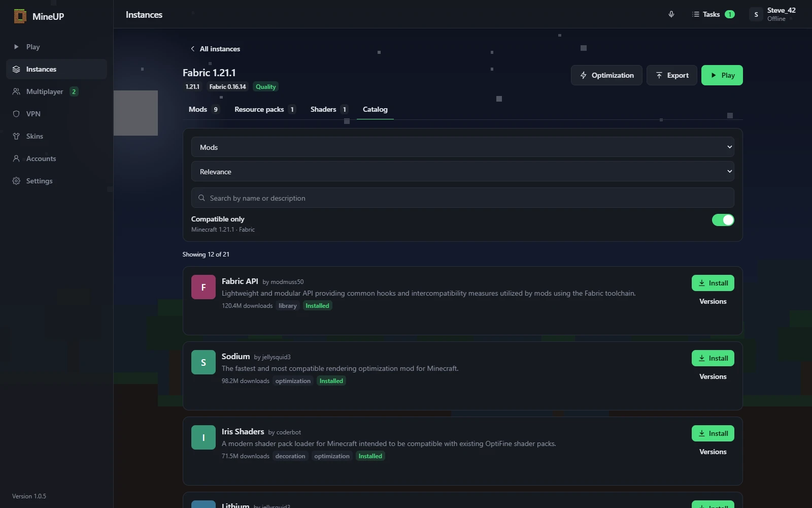Install Iris Shaders mod
The width and height of the screenshot is (812, 508).
point(713,433)
